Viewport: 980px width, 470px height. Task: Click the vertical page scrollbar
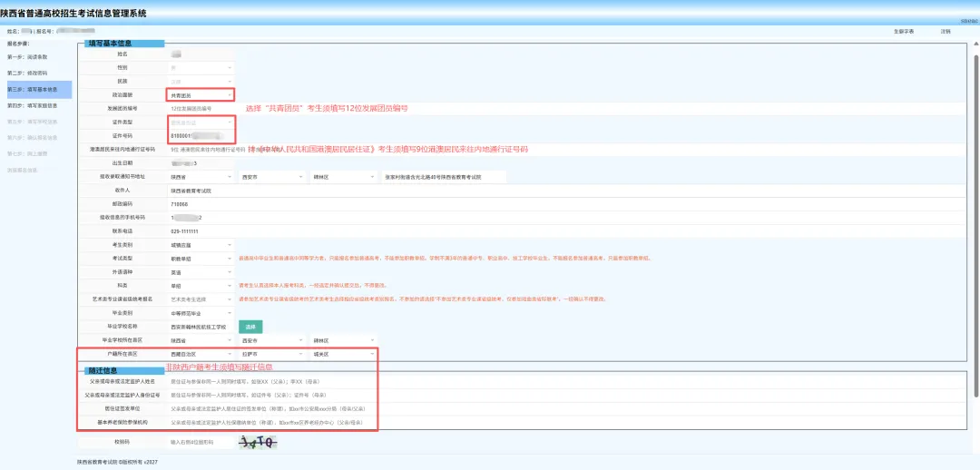click(x=976, y=225)
